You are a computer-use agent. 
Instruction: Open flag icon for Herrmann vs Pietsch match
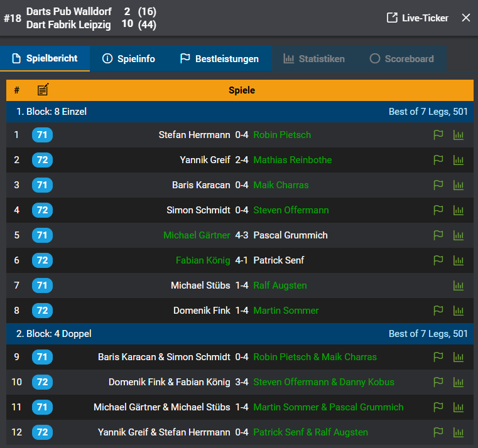pos(438,135)
